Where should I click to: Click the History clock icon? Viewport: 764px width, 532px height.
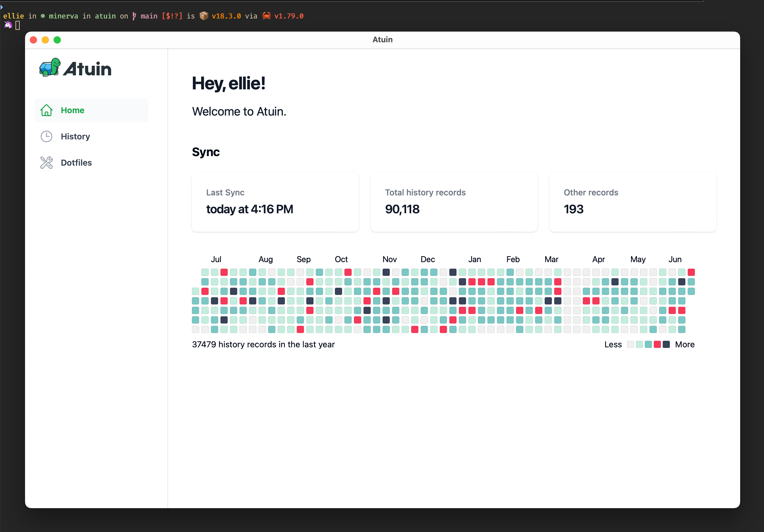pyautogui.click(x=46, y=136)
